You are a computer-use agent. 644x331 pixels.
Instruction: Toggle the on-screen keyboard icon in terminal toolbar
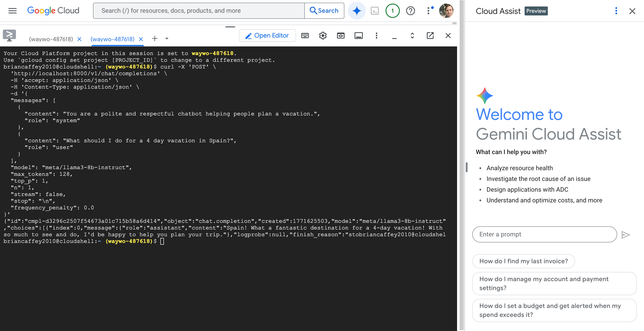pos(305,36)
